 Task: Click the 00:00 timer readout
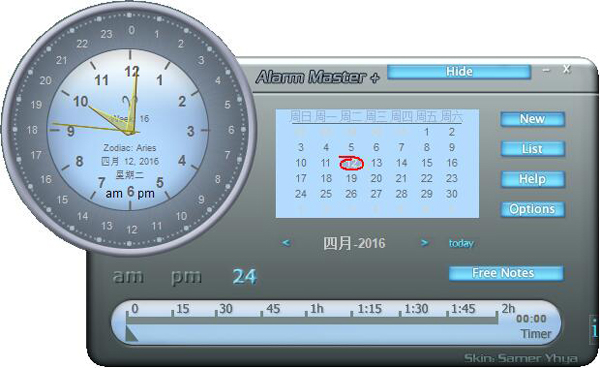pos(531,319)
